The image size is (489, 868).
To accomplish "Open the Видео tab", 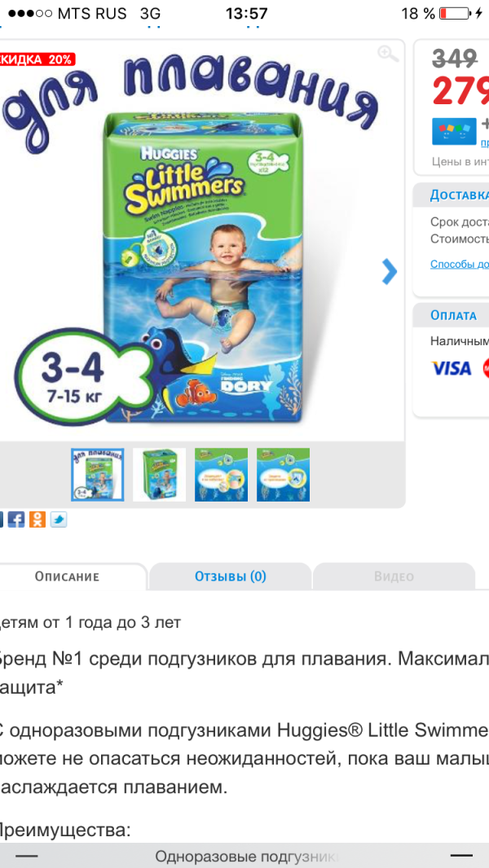I will pos(394,576).
